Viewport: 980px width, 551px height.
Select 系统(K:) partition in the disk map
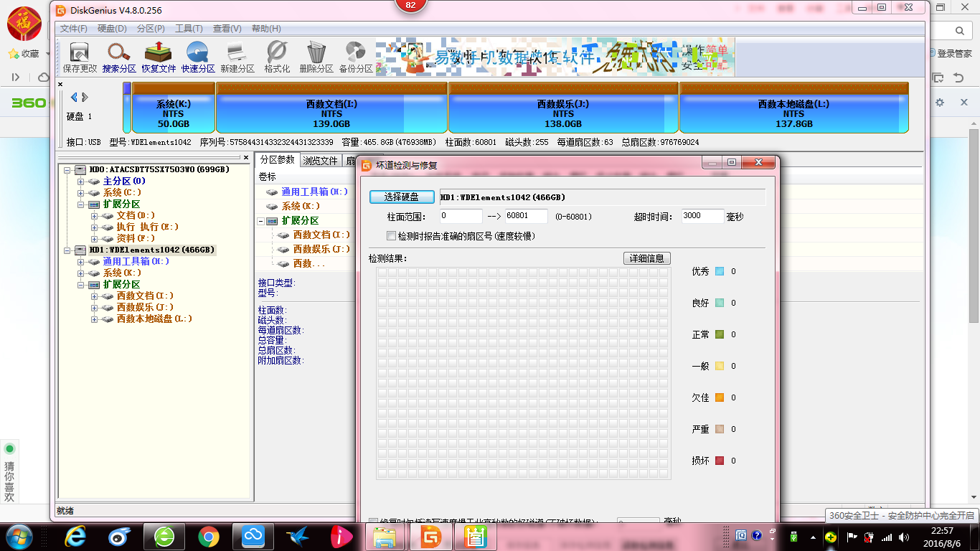tap(174, 108)
